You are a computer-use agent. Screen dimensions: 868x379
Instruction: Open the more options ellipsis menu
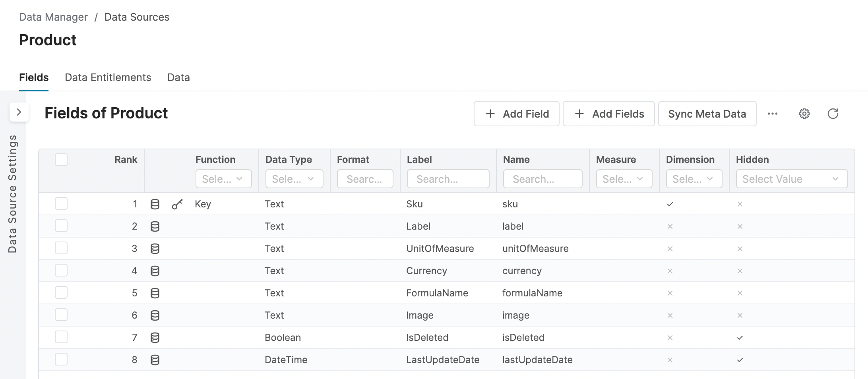tap(773, 114)
